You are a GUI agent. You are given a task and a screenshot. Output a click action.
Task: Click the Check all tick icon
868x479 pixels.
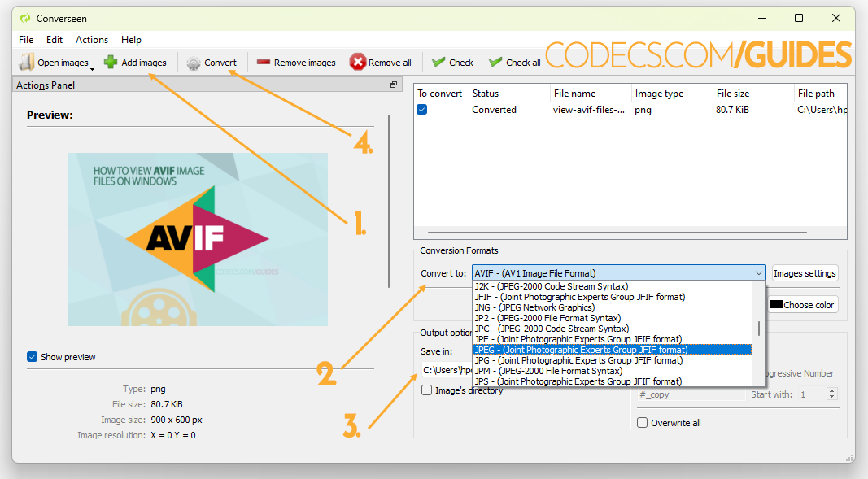pyautogui.click(x=495, y=62)
